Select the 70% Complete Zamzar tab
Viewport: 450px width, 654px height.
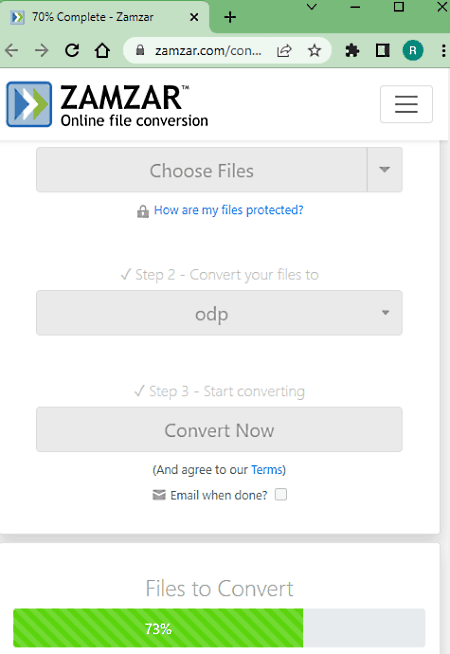point(104,17)
